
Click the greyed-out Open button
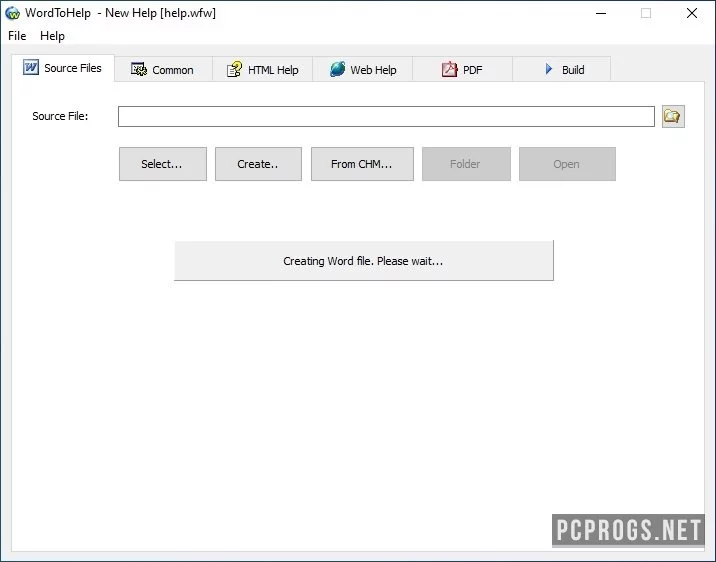tap(567, 164)
